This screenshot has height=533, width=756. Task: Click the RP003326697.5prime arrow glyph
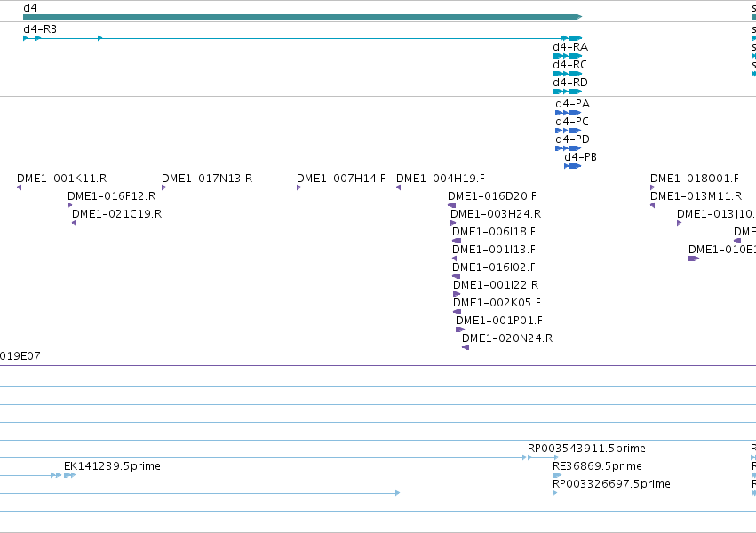click(x=555, y=494)
